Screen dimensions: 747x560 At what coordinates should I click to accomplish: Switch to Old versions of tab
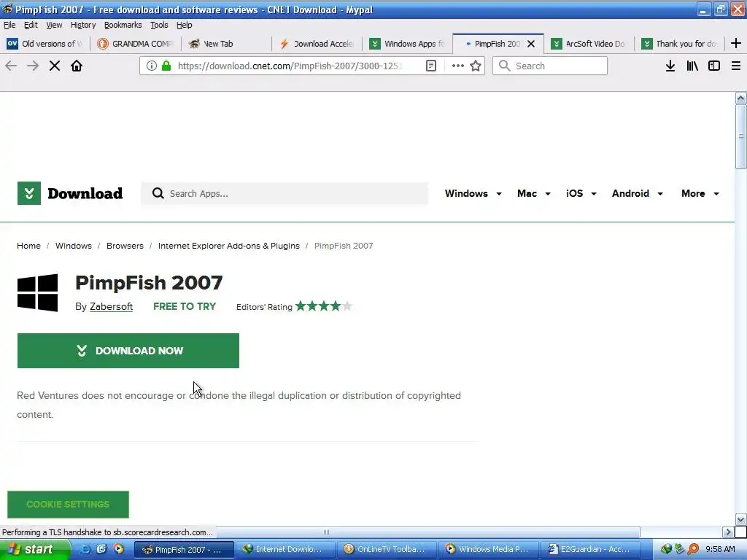pyautogui.click(x=44, y=44)
